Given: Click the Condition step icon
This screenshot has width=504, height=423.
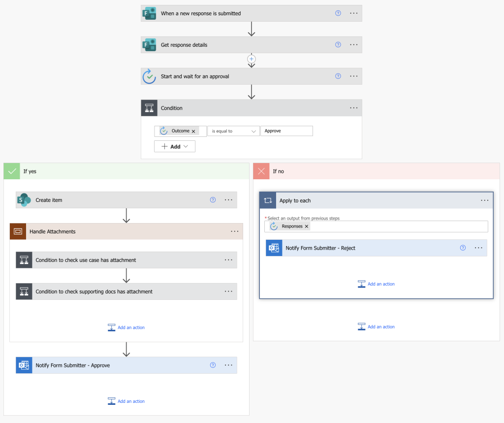Looking at the screenshot, I should 149,108.
